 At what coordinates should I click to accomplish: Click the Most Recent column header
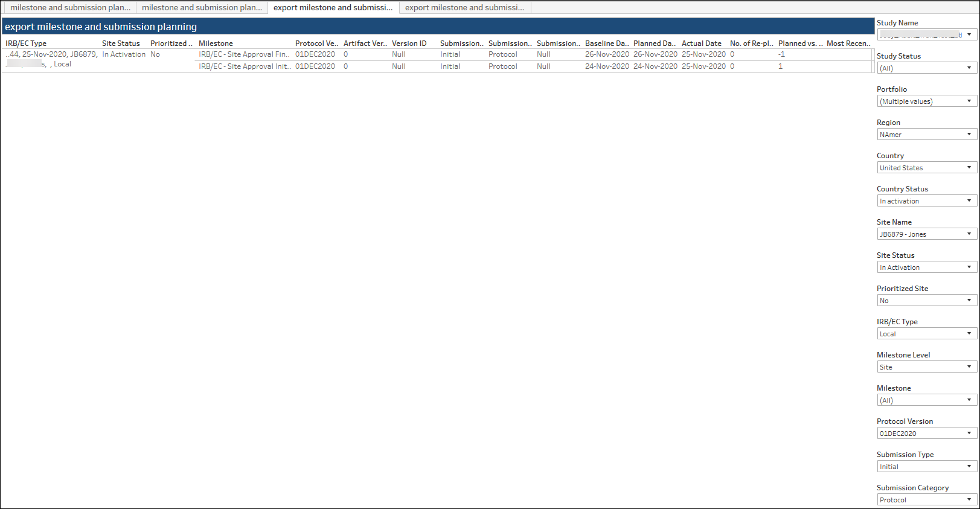[848, 43]
